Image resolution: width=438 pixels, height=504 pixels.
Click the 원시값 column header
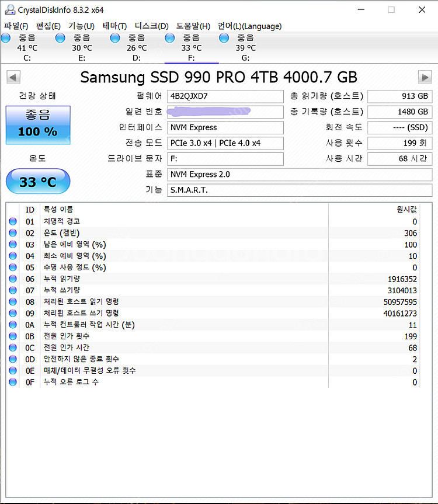(374, 210)
